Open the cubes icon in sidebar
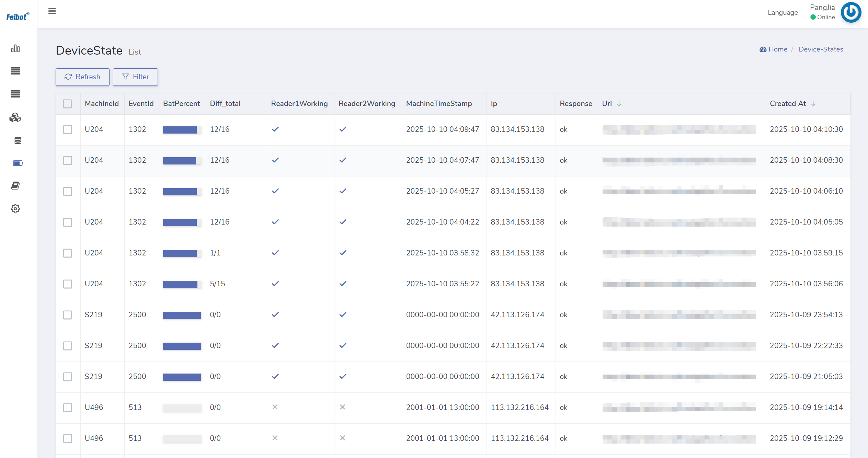This screenshot has height=458, width=868. (x=15, y=118)
